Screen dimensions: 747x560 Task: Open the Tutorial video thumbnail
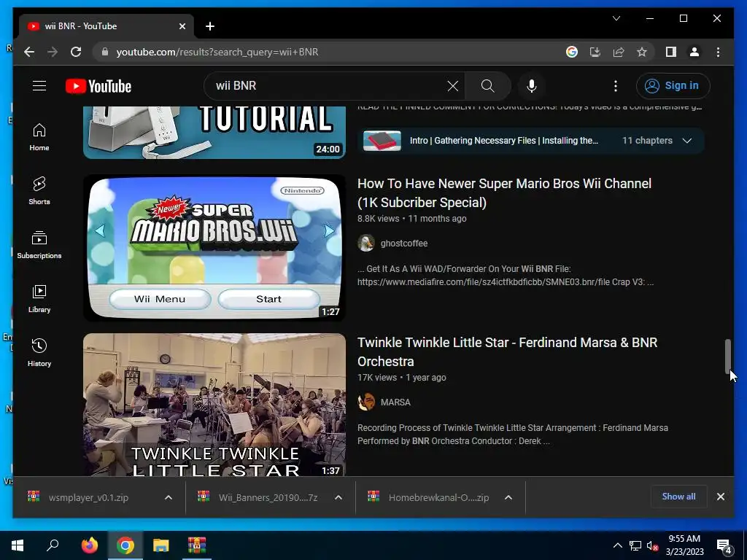click(x=214, y=133)
